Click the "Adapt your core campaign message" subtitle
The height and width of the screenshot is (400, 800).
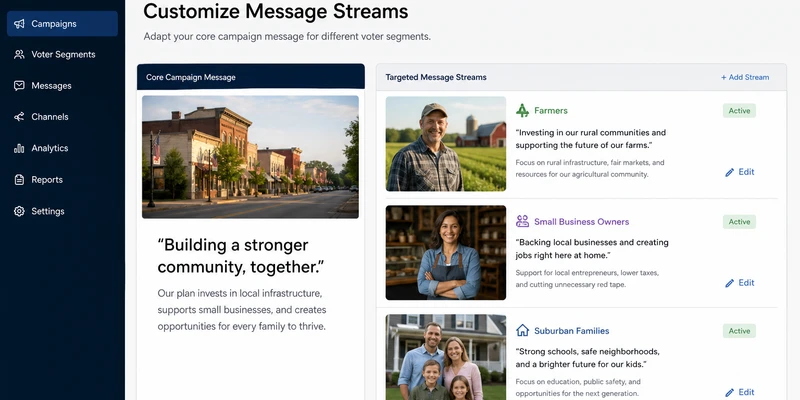point(287,37)
